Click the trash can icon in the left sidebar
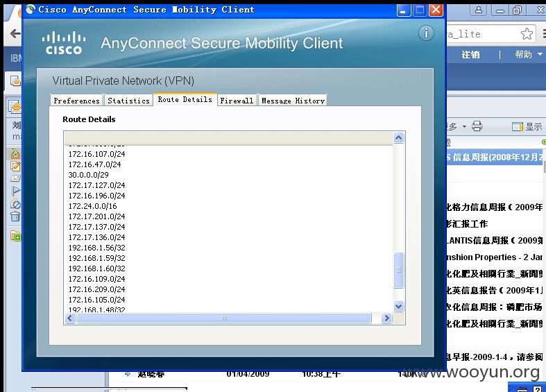546x392 pixels. coord(15,216)
